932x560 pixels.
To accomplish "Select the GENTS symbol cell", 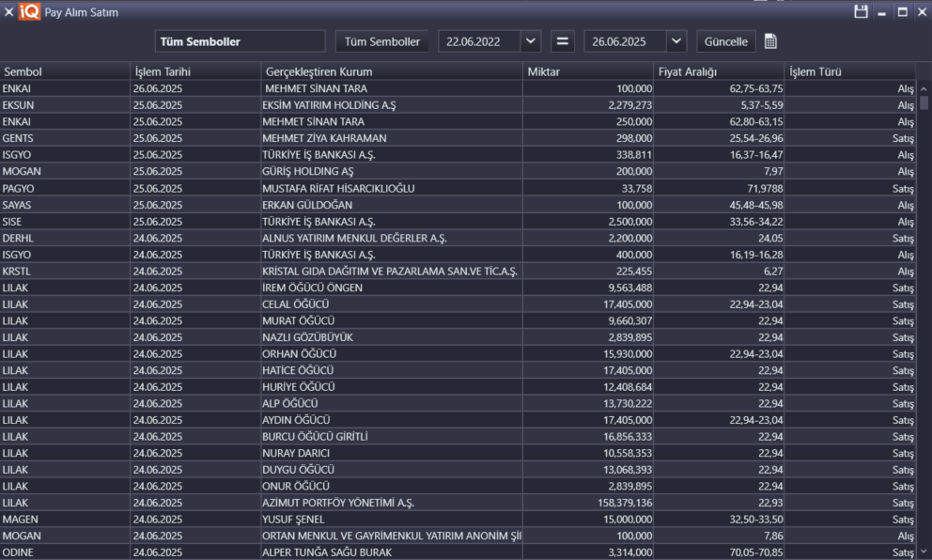I will pos(65,138).
